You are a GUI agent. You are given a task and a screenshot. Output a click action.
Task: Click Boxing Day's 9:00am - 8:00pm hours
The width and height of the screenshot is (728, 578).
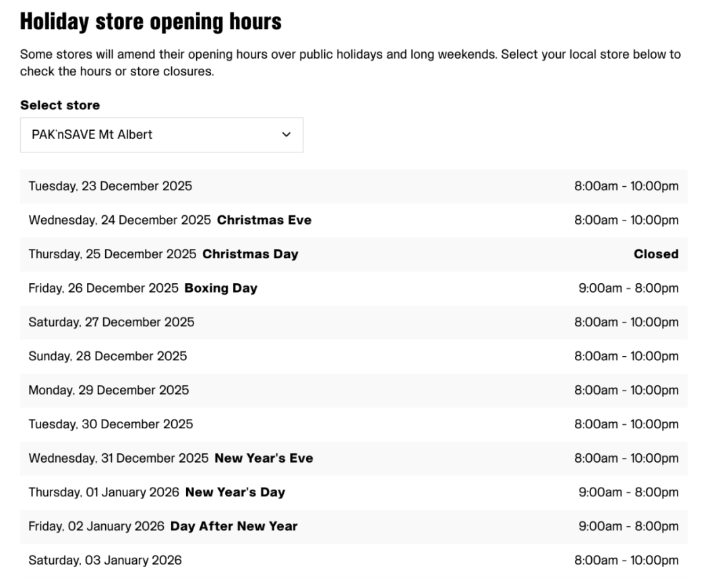[628, 288]
